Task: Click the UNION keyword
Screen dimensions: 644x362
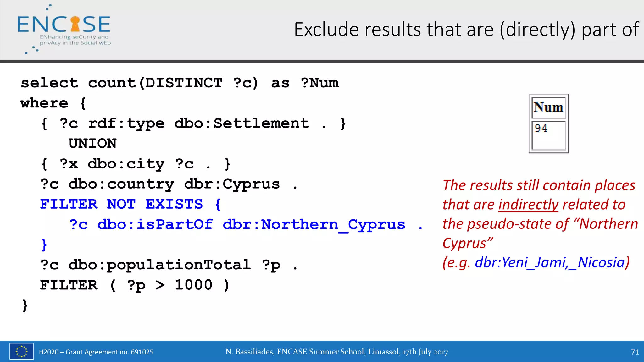Action: coord(92,144)
